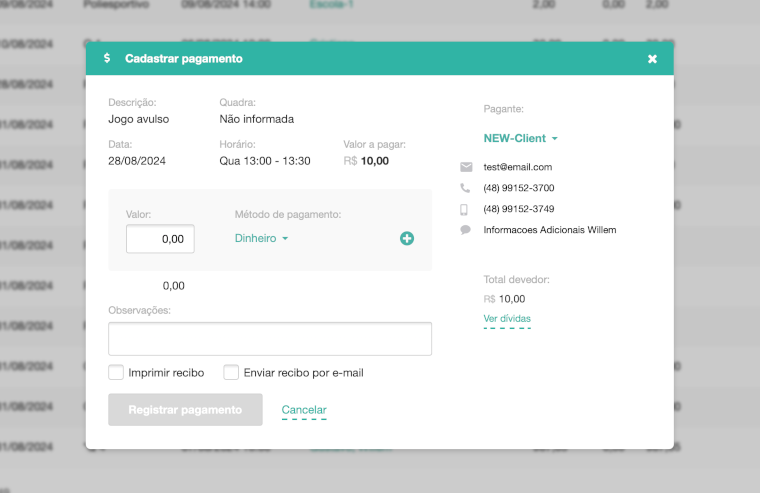Open the Ver dívidas link

click(507, 319)
